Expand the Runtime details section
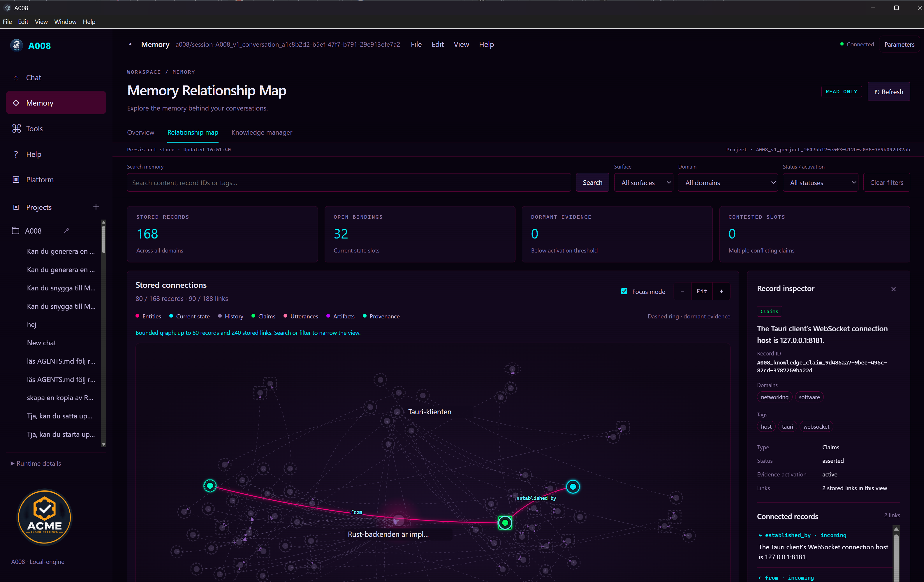This screenshot has height=582, width=924. 36,463
